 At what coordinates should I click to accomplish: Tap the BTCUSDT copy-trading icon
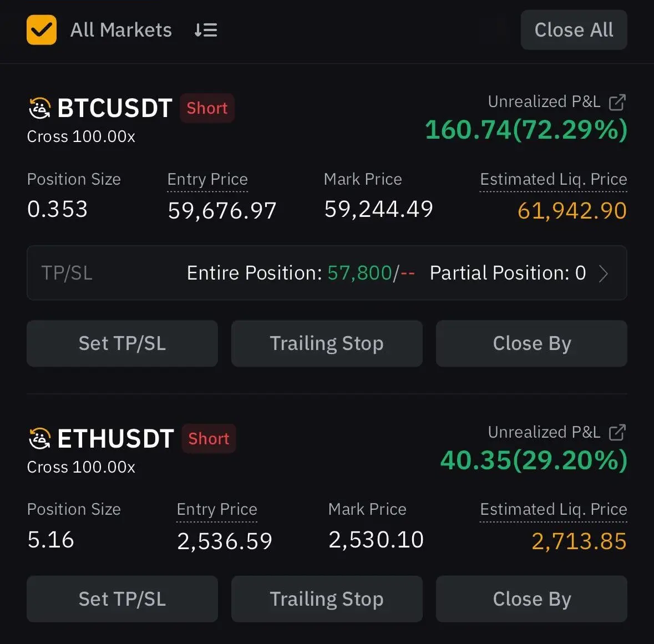pyautogui.click(x=39, y=108)
